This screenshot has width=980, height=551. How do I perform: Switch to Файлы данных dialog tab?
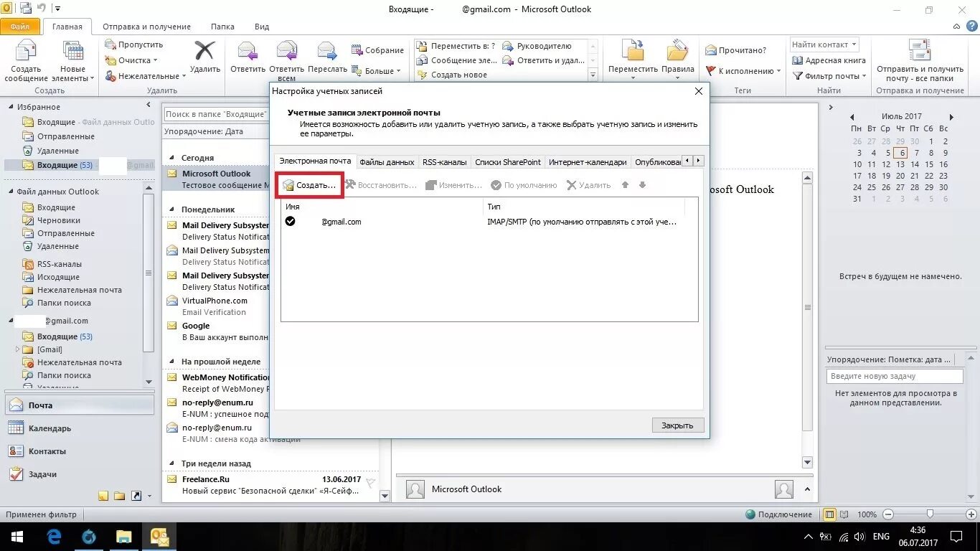coord(387,162)
